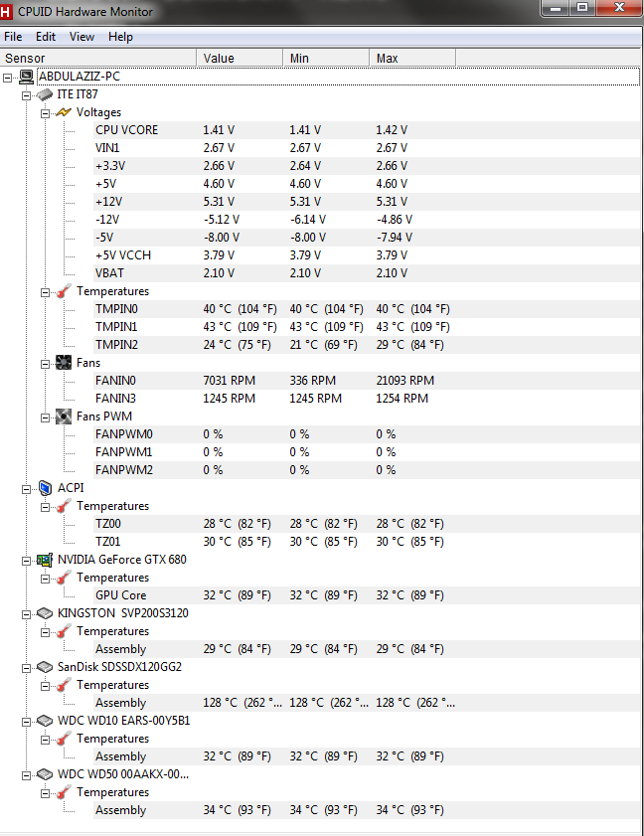The image size is (644, 836).
Task: Click the Fans black fan icon
Action: [64, 363]
